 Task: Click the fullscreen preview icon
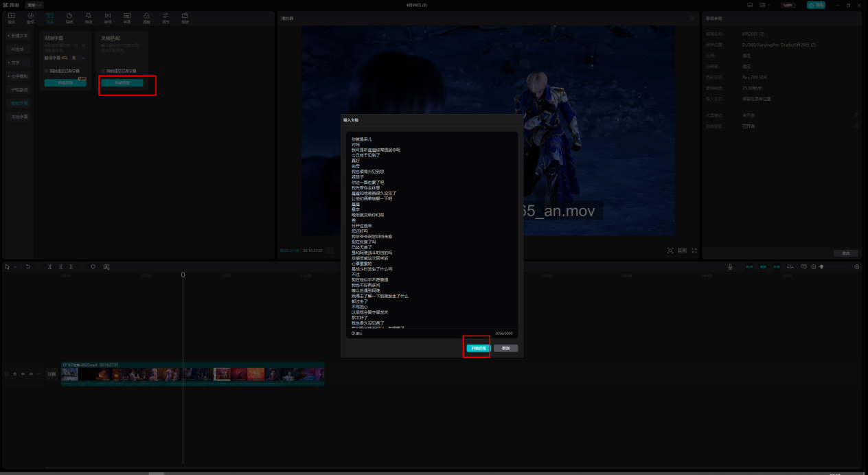click(694, 251)
